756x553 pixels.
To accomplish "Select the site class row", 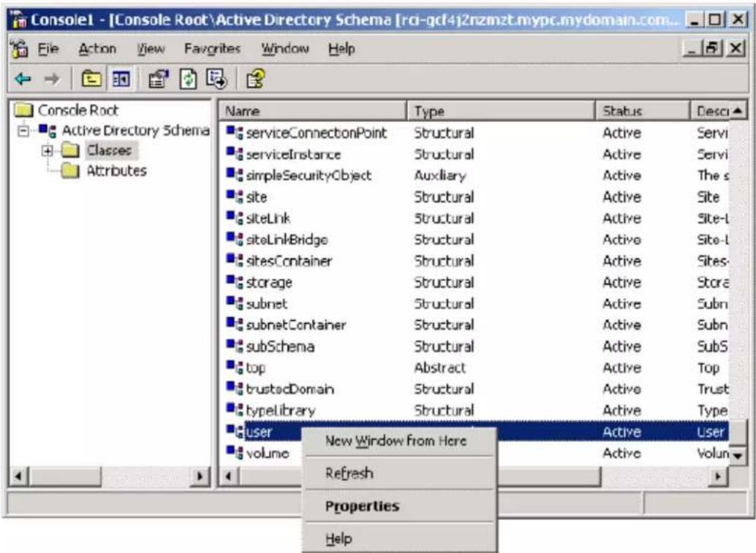I will (x=474, y=197).
